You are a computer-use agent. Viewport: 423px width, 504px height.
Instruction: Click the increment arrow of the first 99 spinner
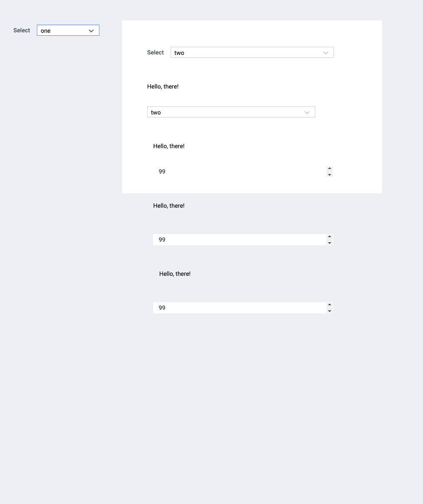(x=330, y=169)
